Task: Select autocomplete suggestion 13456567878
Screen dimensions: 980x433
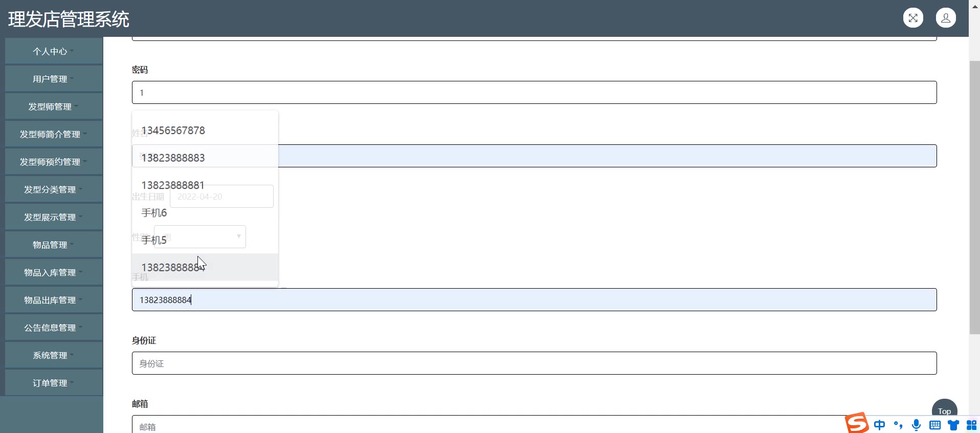Action: pos(173,131)
